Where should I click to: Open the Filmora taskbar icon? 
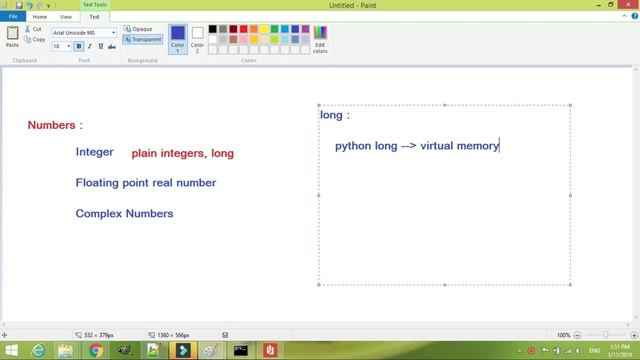pyautogui.click(x=183, y=351)
